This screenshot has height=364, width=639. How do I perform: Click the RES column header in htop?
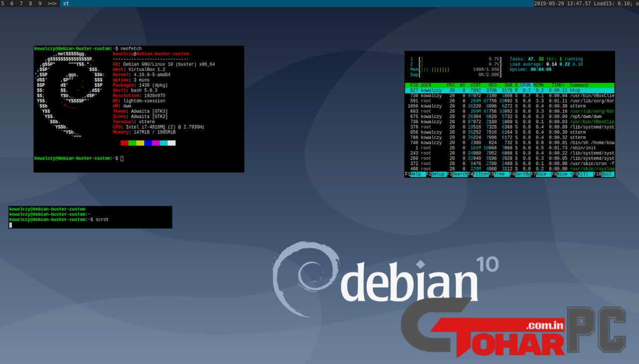pyautogui.click(x=492, y=85)
